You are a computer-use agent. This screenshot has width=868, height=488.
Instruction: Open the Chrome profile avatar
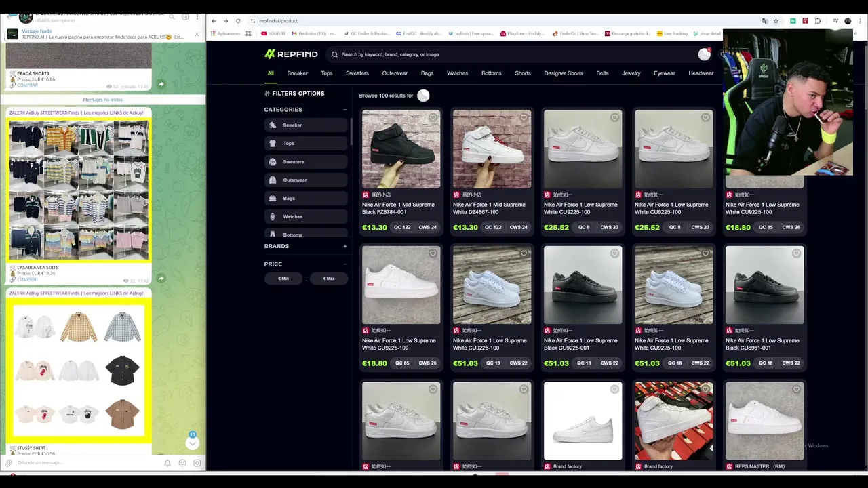(x=848, y=21)
